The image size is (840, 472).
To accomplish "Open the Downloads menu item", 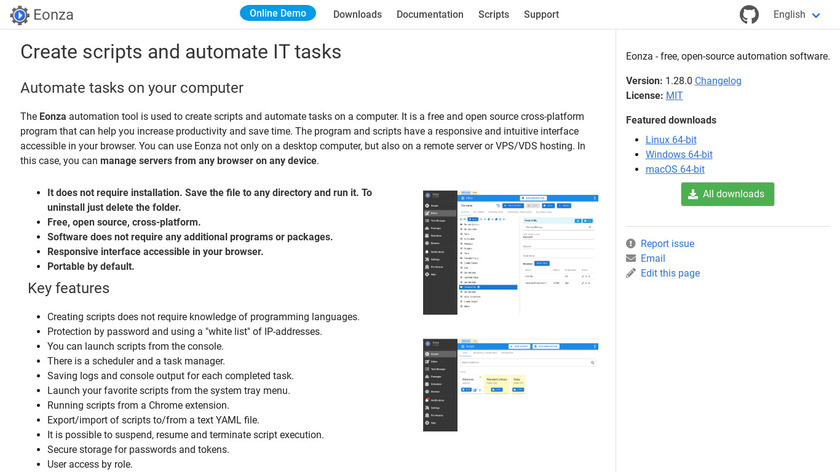I will point(357,14).
